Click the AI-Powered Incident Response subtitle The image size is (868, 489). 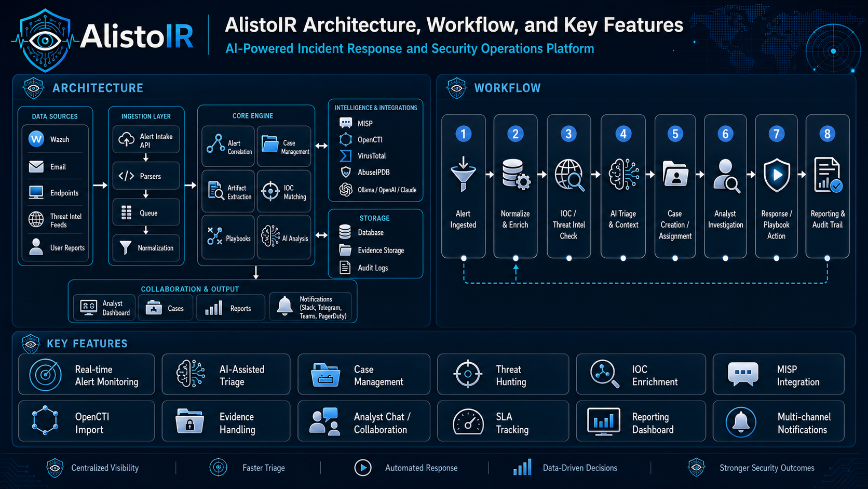[x=410, y=48]
